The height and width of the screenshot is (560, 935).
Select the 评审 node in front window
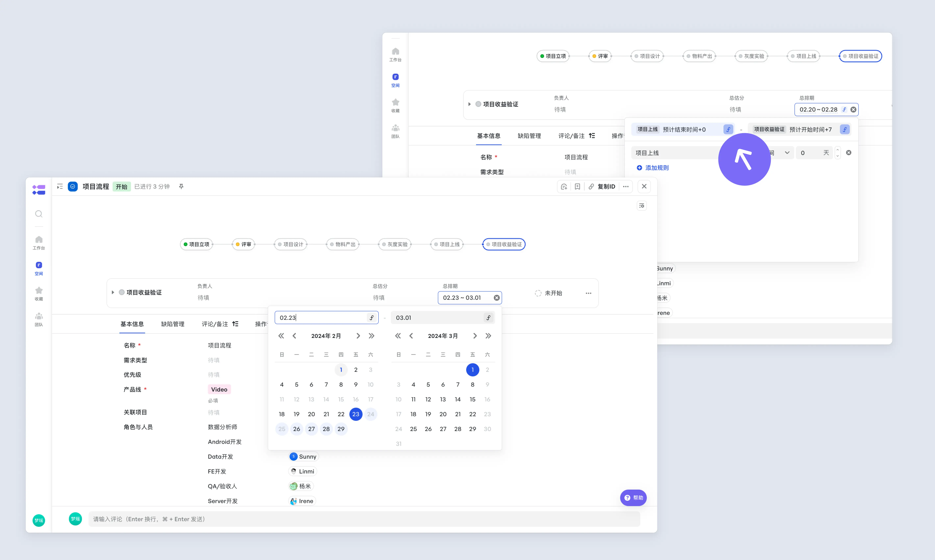243,244
